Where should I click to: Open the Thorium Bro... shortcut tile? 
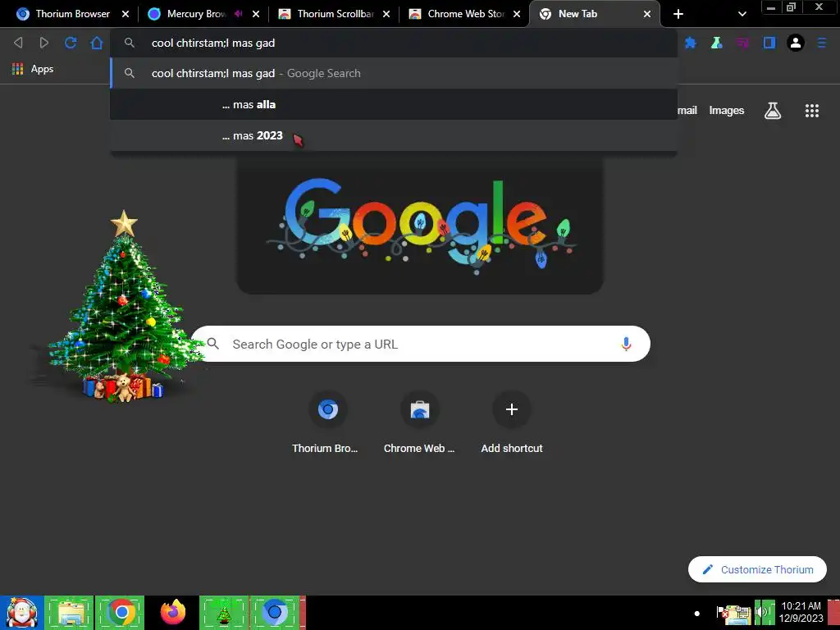point(327,423)
